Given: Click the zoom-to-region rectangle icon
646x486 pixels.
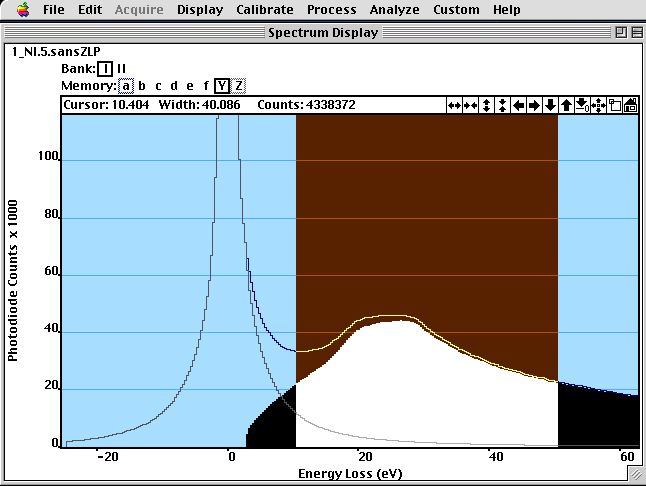Looking at the screenshot, I should [614, 105].
